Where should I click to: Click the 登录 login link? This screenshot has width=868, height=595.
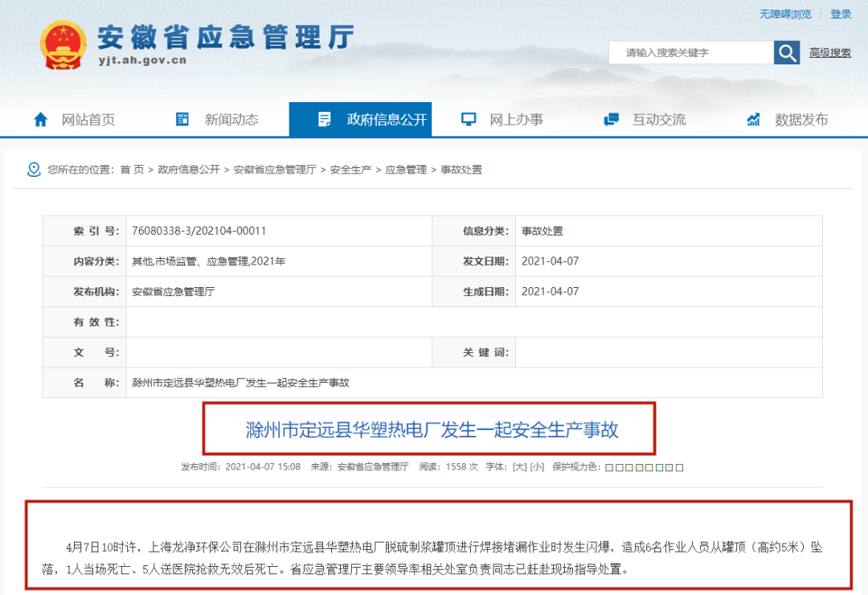click(x=841, y=14)
